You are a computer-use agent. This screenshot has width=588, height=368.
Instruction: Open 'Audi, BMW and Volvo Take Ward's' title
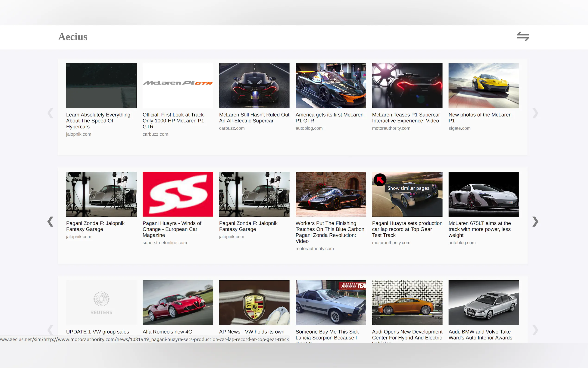click(480, 335)
